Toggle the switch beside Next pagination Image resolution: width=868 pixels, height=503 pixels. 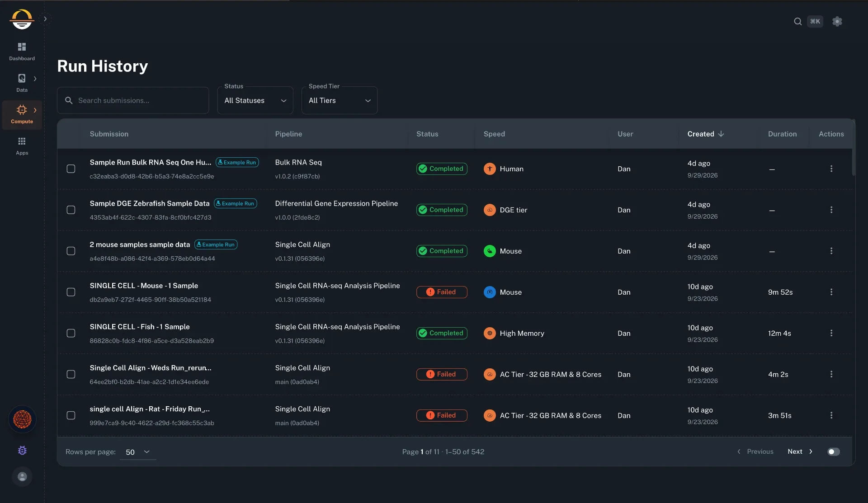pyautogui.click(x=834, y=452)
